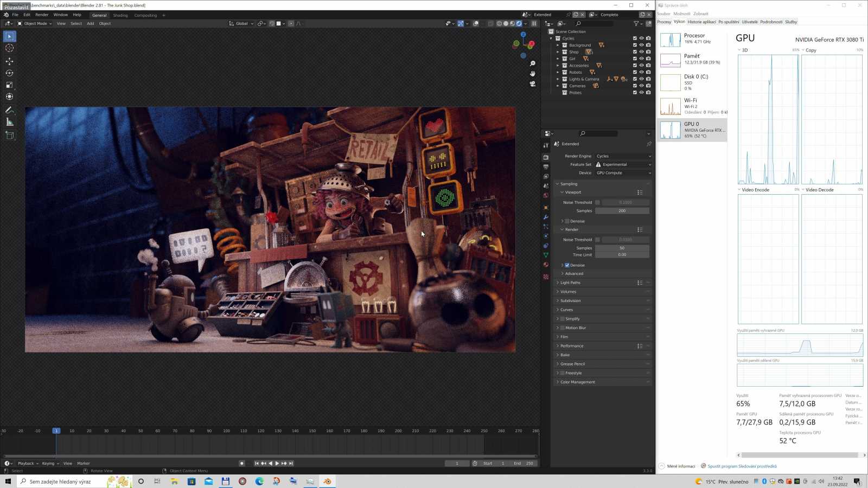868x488 pixels.
Task: Exclude the Girl collection via checkbox
Action: 635,59
